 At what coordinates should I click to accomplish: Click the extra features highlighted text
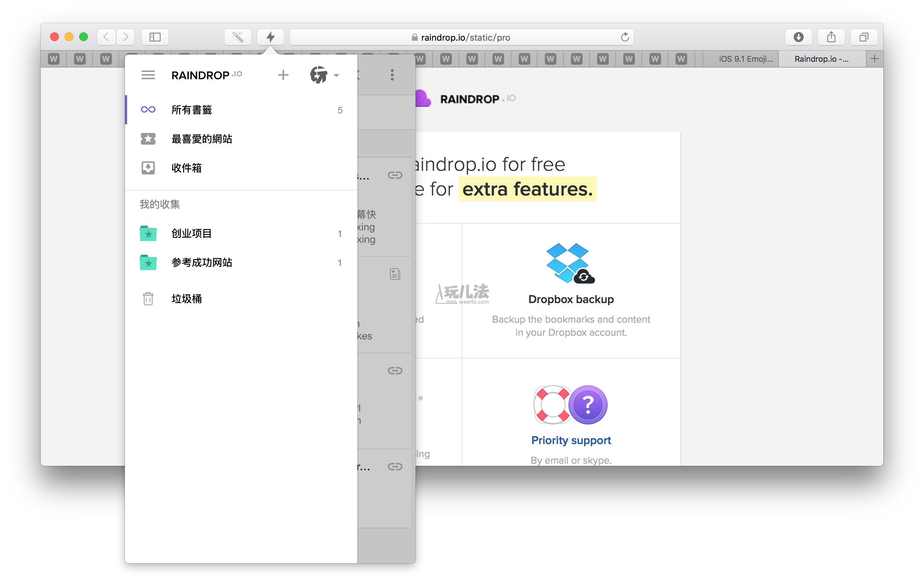coord(528,189)
